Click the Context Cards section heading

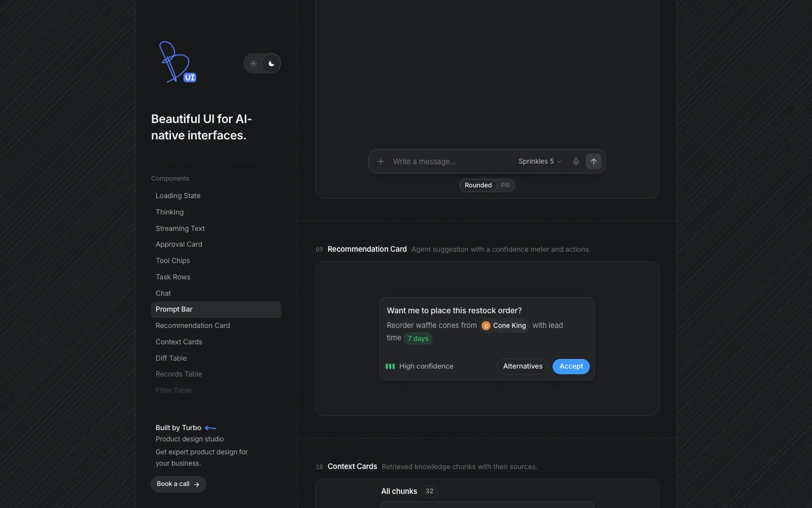[x=352, y=467]
